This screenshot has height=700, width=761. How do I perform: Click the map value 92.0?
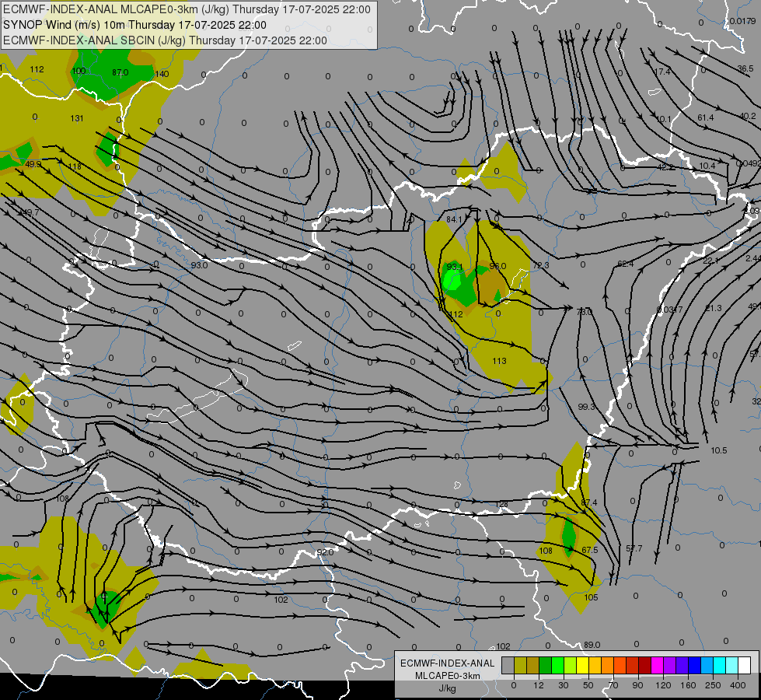pos(325,552)
